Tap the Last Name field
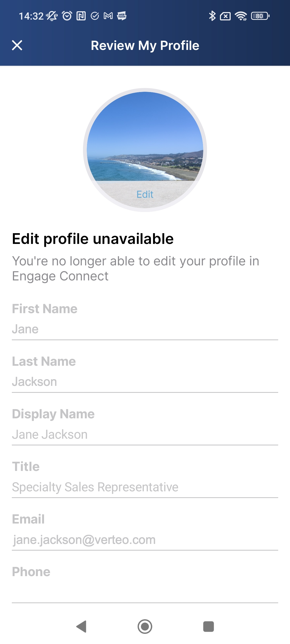The image size is (290, 644). click(145, 382)
